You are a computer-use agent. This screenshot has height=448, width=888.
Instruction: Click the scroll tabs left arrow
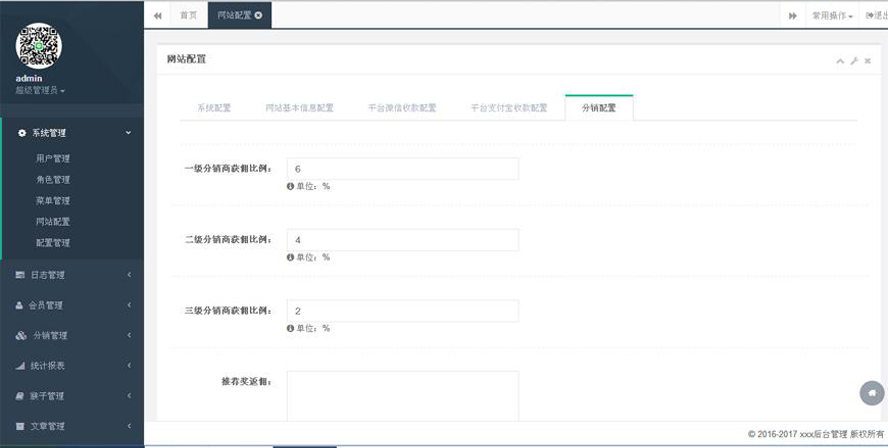157,16
